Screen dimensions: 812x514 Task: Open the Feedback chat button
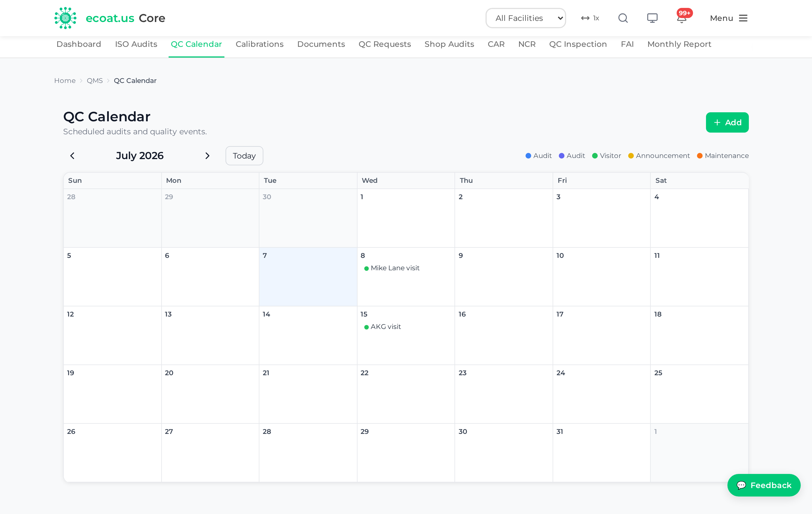764,485
